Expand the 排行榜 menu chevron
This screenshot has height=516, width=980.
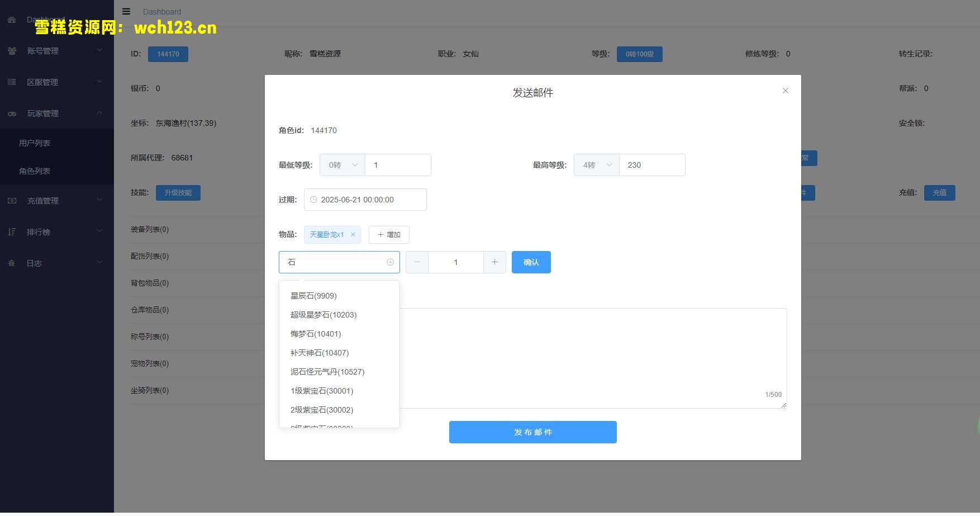[99, 231]
